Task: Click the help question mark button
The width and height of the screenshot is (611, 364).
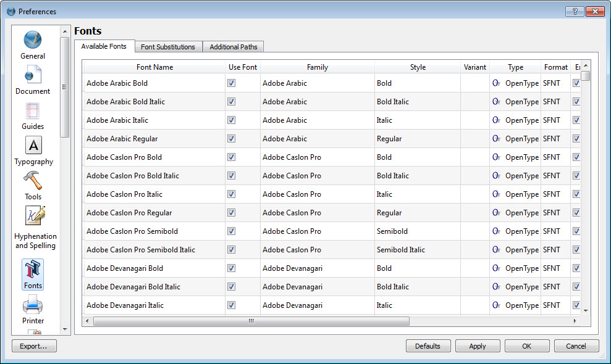Action: click(575, 11)
